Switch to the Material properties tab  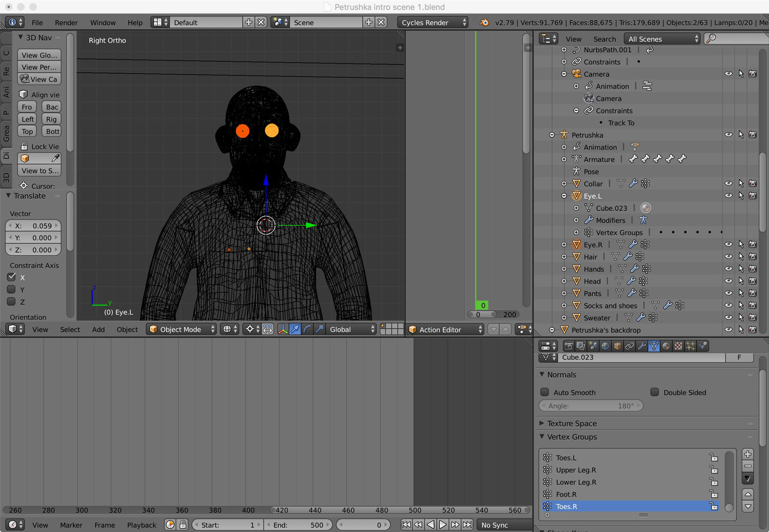click(666, 346)
